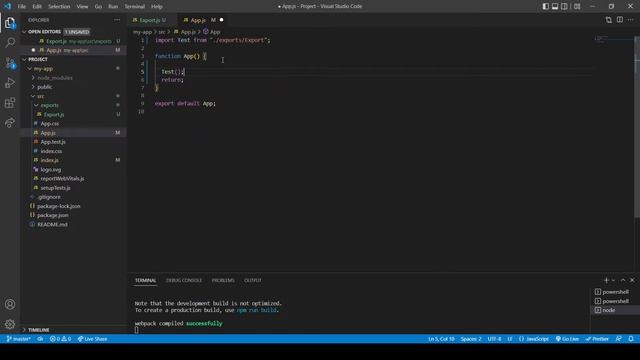Click Synchronize Changes status icon
This screenshot has width=640, height=360.
point(40,339)
